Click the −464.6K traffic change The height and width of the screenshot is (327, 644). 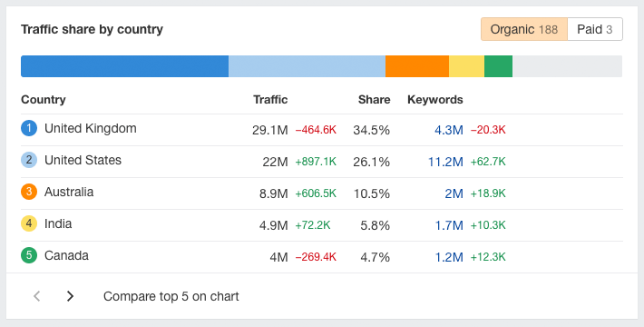coord(316,130)
